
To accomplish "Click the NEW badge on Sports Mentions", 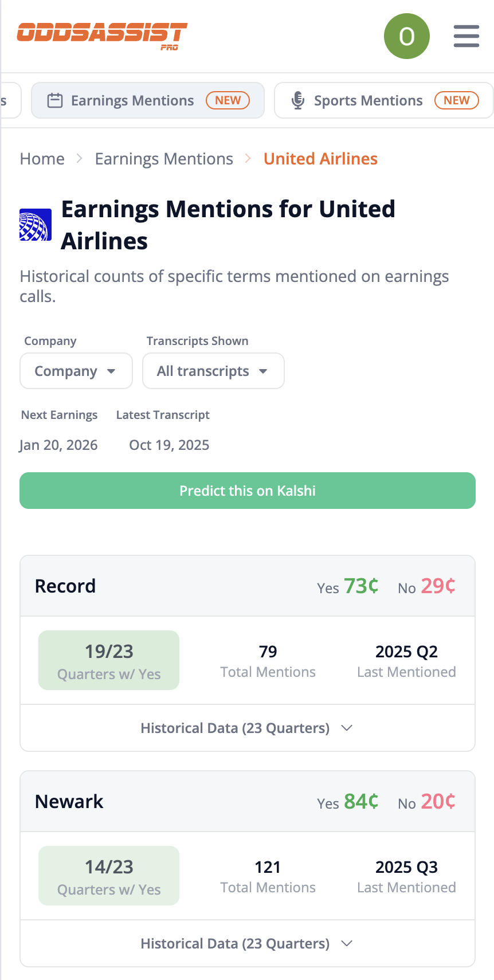I will (x=456, y=100).
